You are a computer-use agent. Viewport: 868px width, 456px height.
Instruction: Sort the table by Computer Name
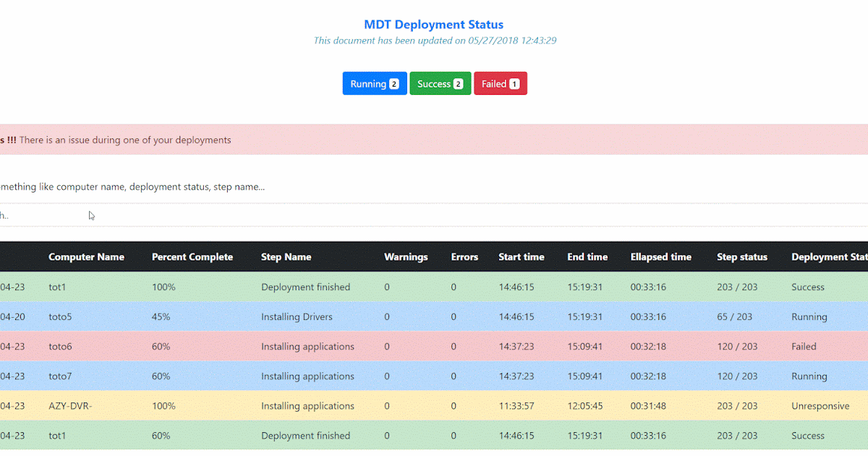(86, 256)
